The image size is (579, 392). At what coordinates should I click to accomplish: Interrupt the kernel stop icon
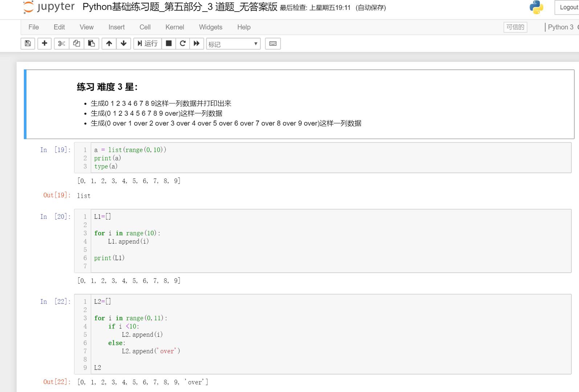click(x=169, y=44)
